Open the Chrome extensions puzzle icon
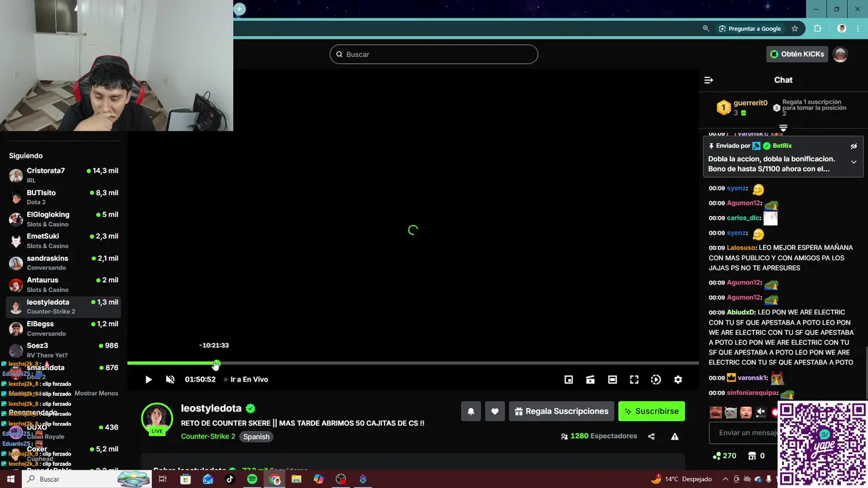The height and width of the screenshot is (488, 868). 817,28
